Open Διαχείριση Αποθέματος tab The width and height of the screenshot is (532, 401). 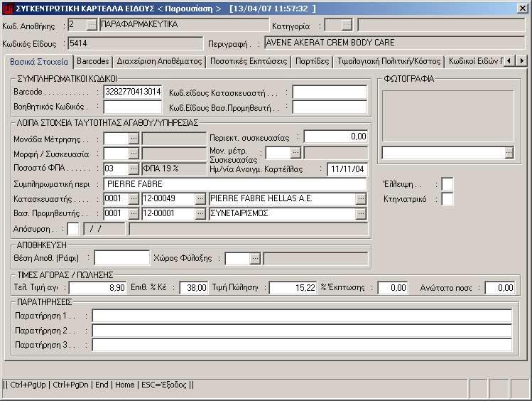159,61
